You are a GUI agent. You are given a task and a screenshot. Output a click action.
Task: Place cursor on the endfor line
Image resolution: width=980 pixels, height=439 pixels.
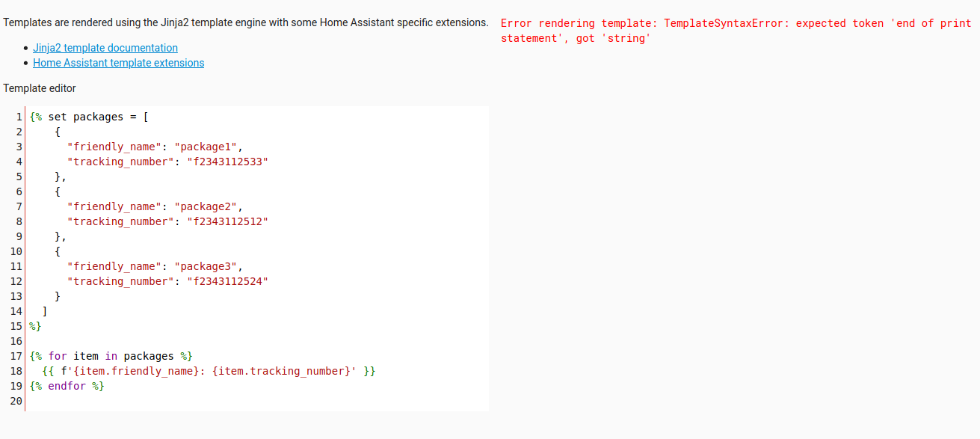(66, 386)
